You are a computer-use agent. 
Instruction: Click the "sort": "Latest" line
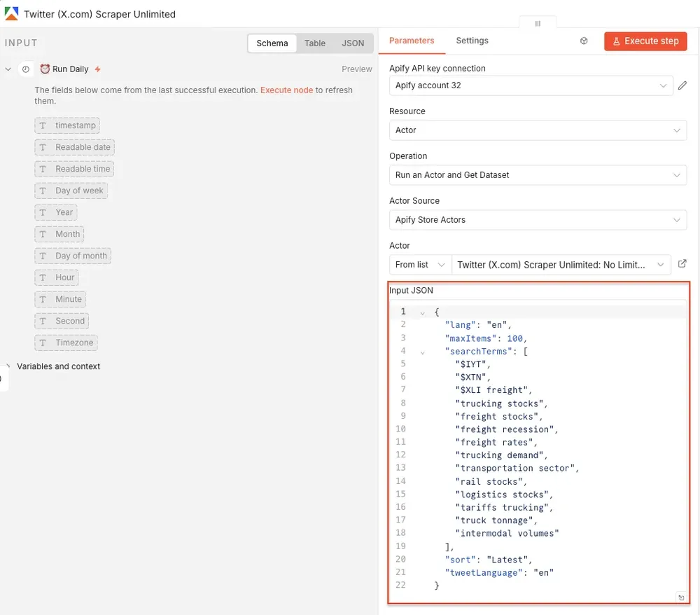tap(488, 560)
